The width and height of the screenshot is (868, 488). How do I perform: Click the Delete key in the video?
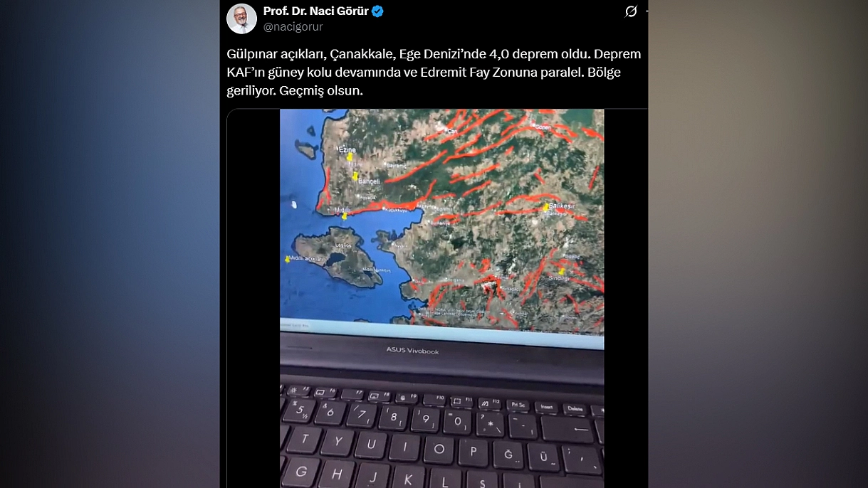575,409
